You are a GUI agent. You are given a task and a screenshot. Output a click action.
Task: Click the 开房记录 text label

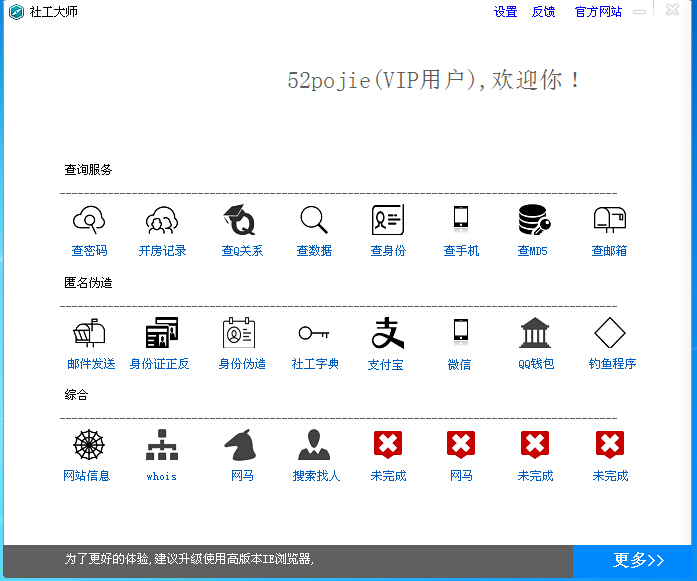pos(162,251)
